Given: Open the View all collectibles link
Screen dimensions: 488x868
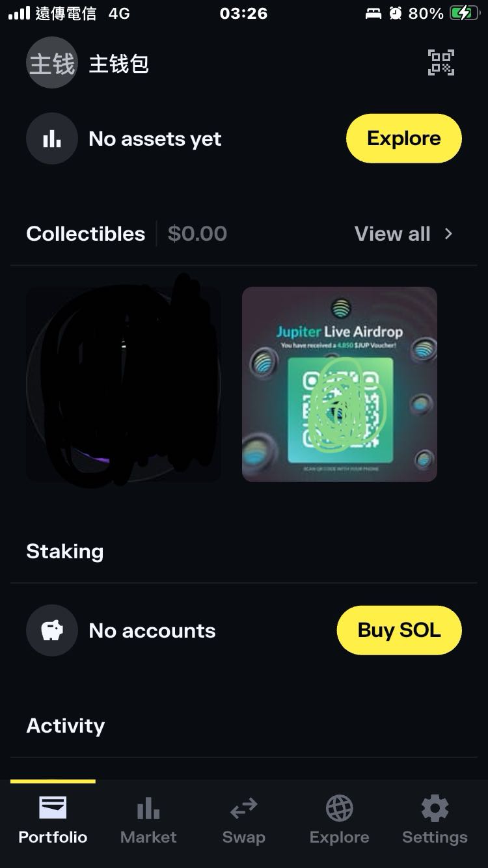Looking at the screenshot, I should (x=392, y=234).
